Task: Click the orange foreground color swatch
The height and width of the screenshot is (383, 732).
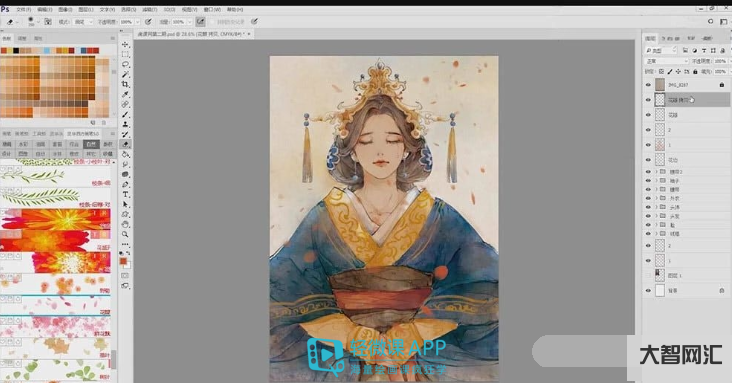Action: 123,261
